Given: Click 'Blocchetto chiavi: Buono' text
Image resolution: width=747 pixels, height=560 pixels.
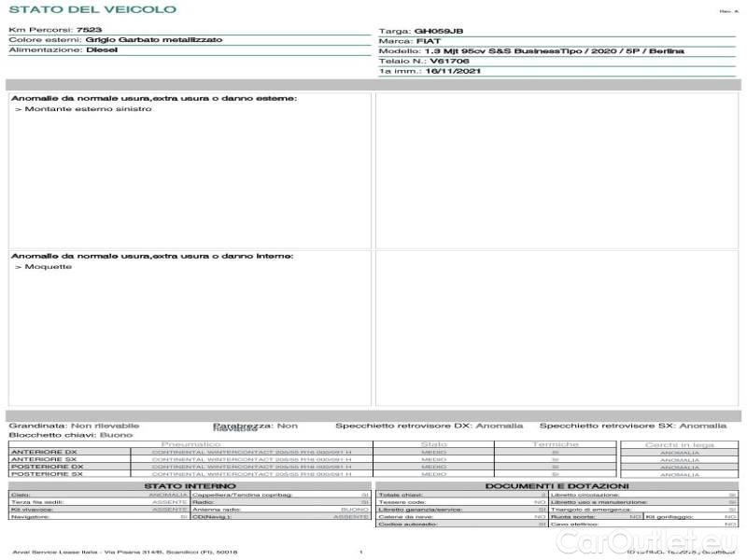Looking at the screenshot, I should click(x=71, y=435).
